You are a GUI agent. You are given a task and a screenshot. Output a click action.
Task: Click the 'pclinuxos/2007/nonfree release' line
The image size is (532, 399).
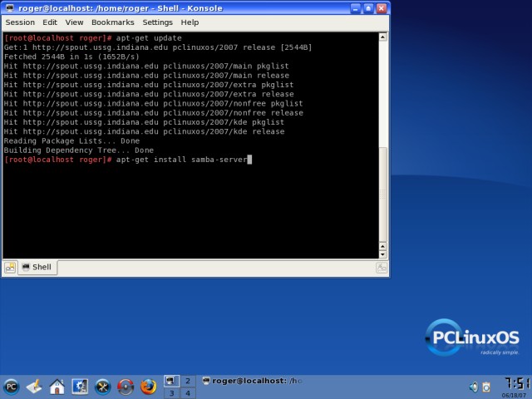[153, 113]
